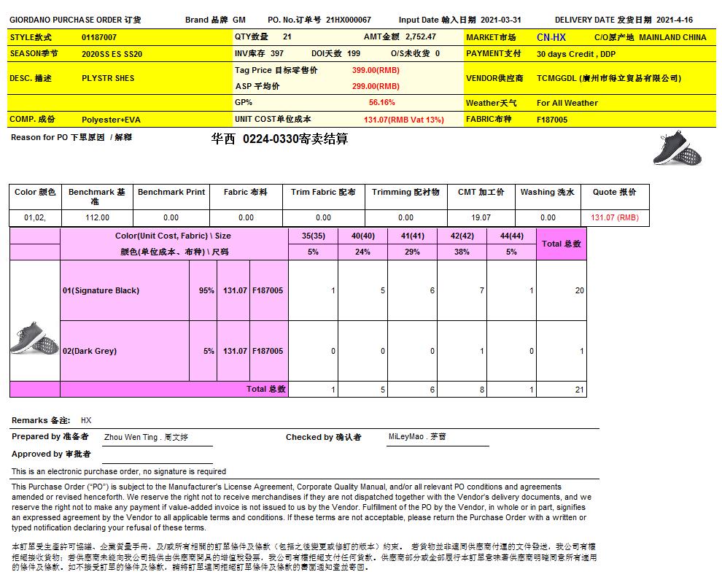The height and width of the screenshot is (588, 722).
Task: Select the 42(42) size column header
Action: tap(461, 236)
